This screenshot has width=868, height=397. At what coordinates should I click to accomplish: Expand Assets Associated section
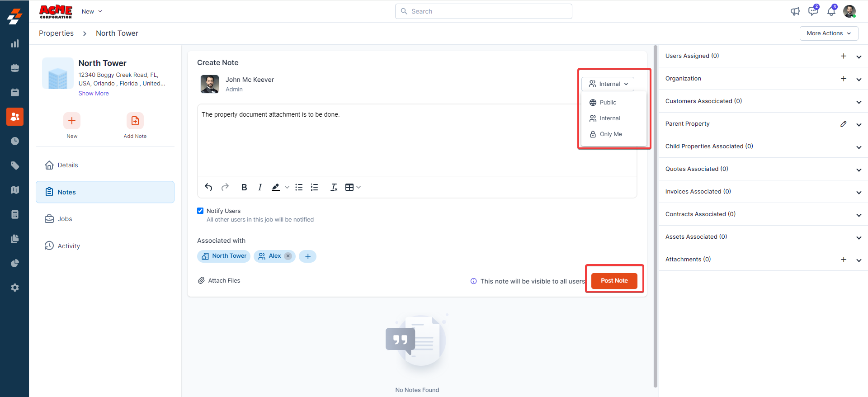tap(859, 237)
